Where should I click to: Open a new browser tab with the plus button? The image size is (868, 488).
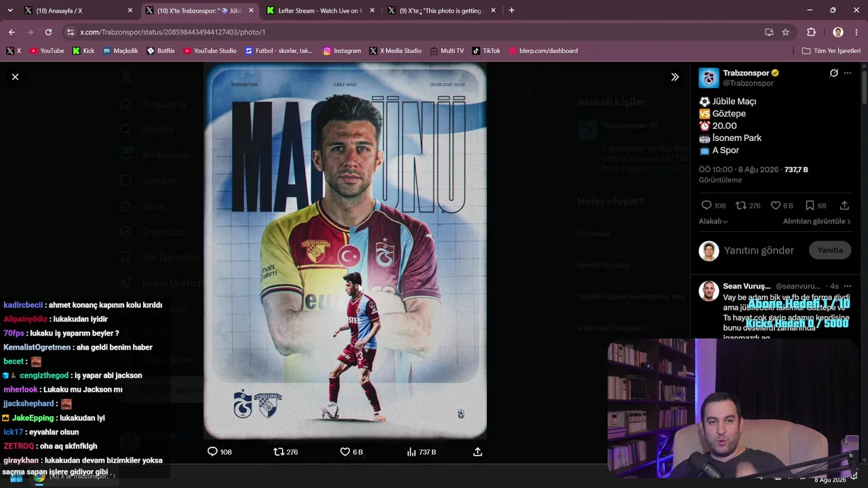point(511,11)
